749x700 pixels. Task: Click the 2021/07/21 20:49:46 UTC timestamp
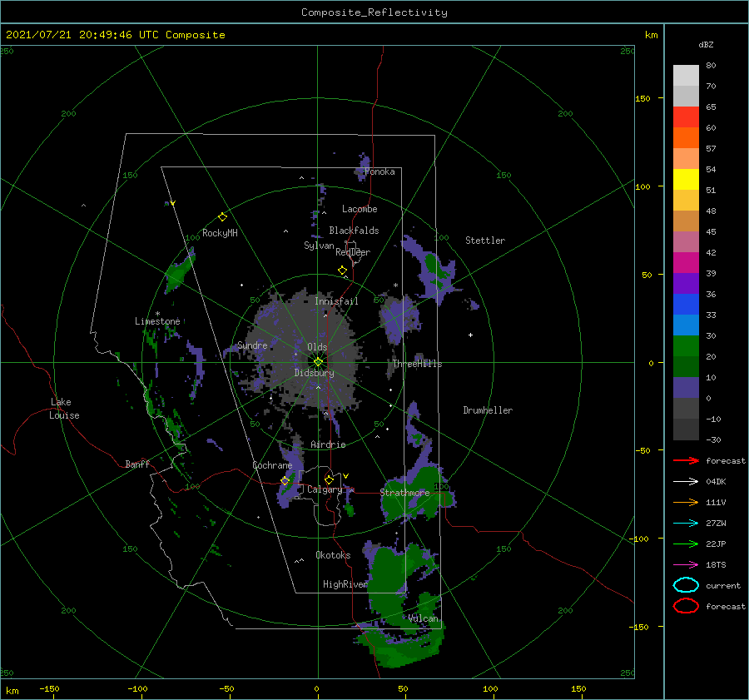82,35
